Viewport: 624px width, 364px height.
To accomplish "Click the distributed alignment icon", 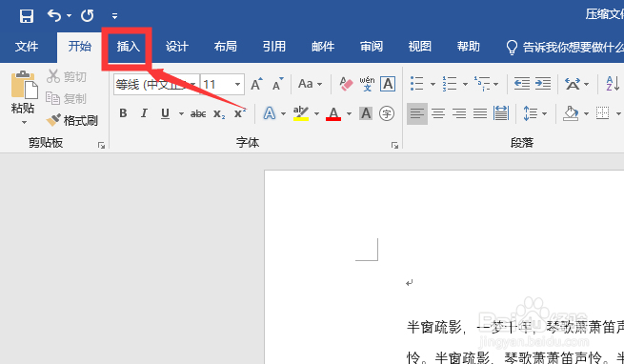I will click(501, 113).
